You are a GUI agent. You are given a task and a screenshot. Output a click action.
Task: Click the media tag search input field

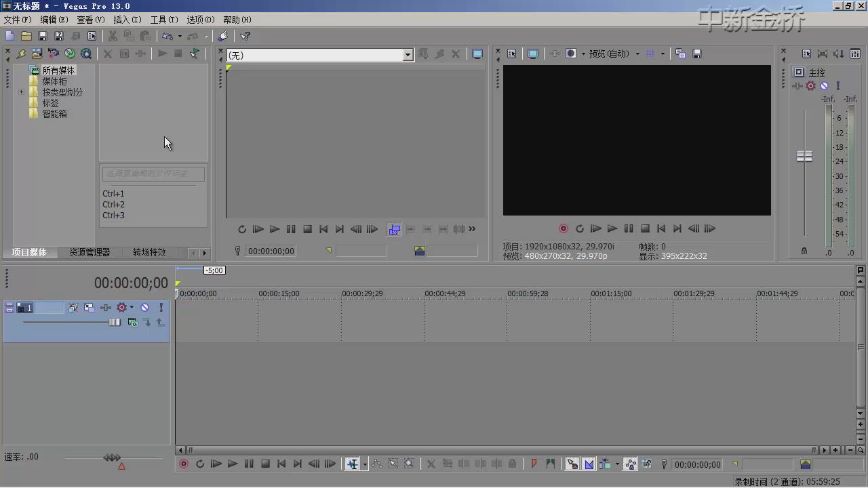pos(153,174)
